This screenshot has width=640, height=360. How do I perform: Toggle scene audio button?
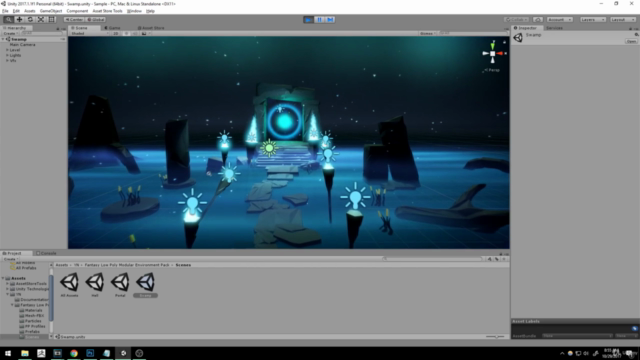click(135, 33)
